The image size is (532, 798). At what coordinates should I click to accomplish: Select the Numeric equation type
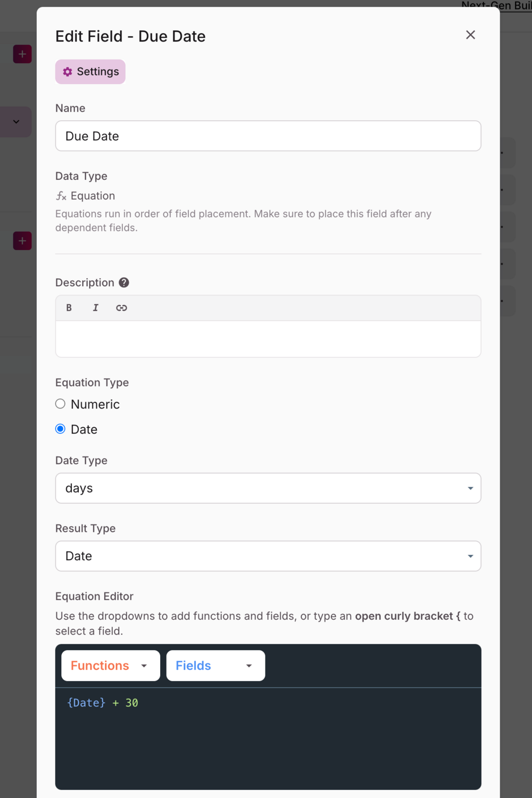point(61,404)
